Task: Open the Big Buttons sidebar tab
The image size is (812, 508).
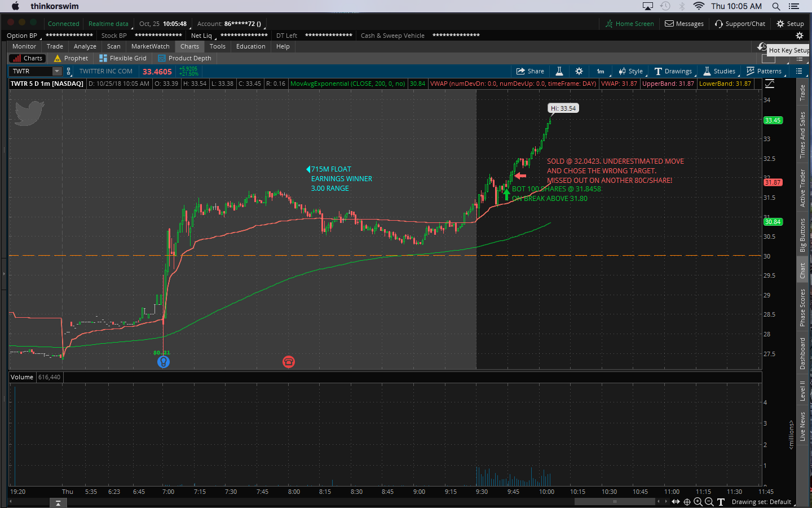Action: tap(802, 235)
